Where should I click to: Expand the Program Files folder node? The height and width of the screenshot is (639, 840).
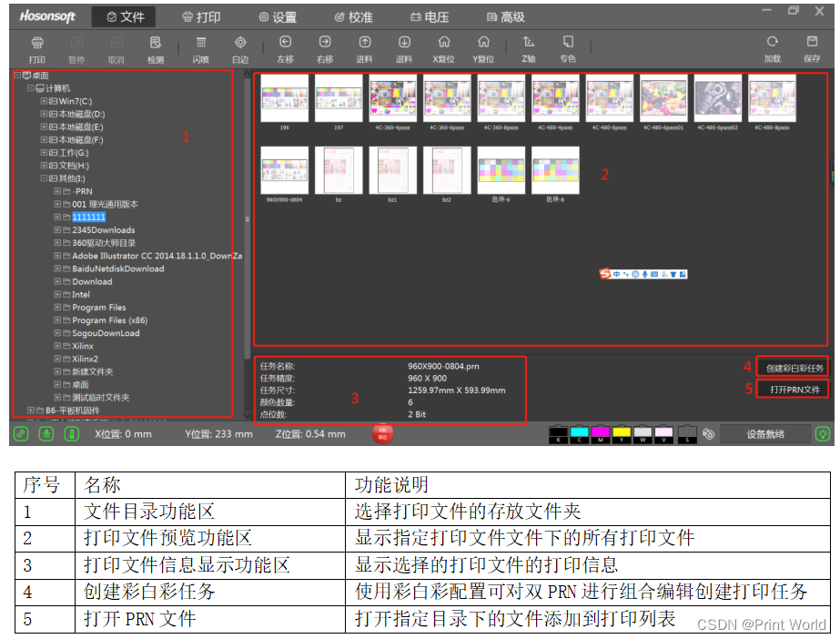57,307
